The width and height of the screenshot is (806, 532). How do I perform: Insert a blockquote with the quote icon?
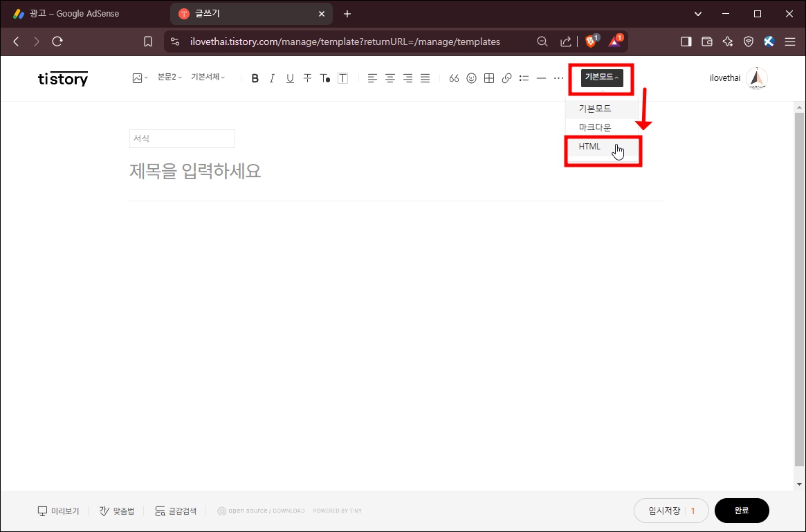454,77
